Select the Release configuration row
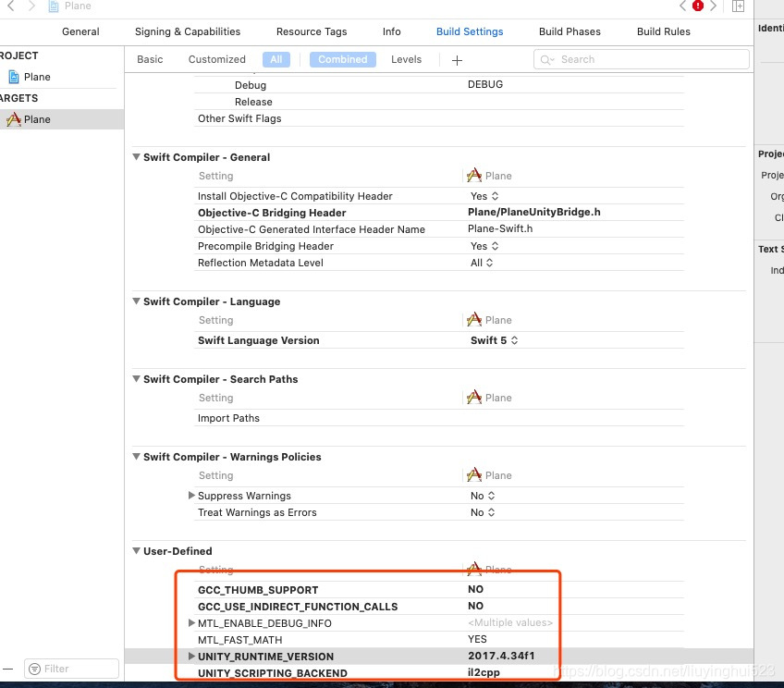This screenshot has height=688, width=784. [x=438, y=102]
